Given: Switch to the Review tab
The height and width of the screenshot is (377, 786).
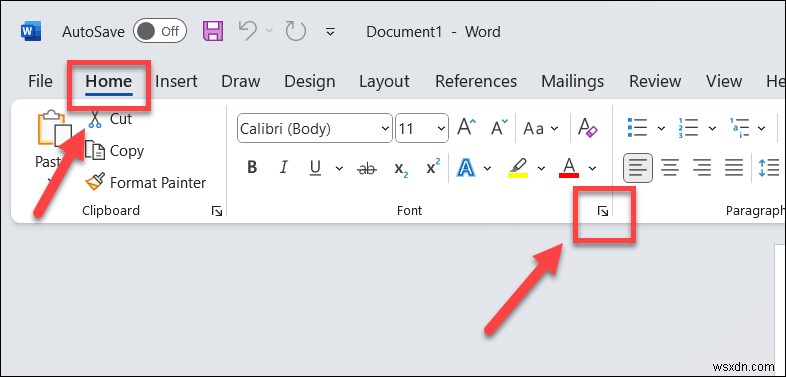Looking at the screenshot, I should [x=655, y=81].
